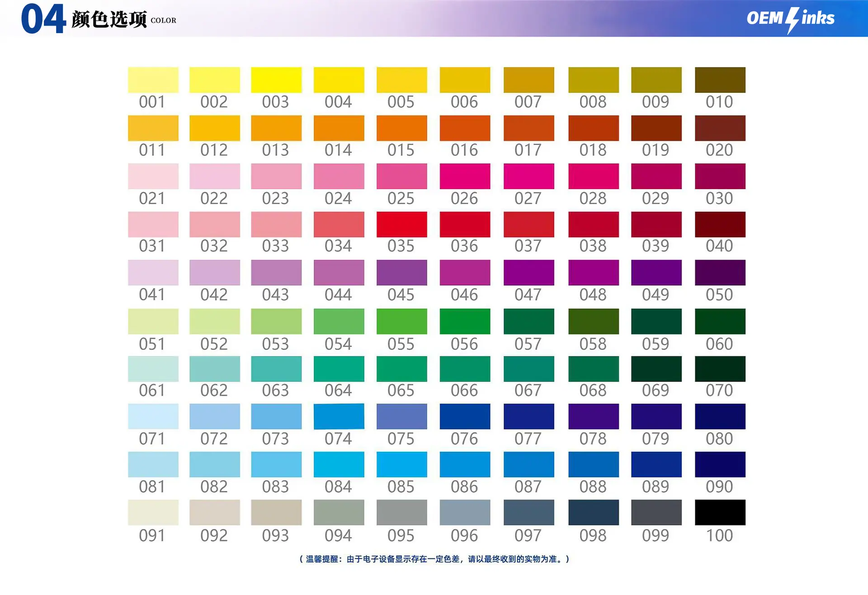Select light pink swatch 021

(x=153, y=176)
